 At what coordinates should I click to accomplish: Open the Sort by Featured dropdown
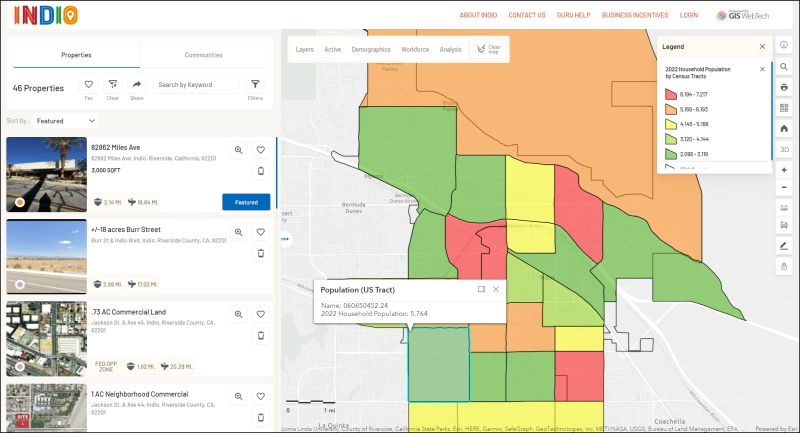click(x=65, y=121)
